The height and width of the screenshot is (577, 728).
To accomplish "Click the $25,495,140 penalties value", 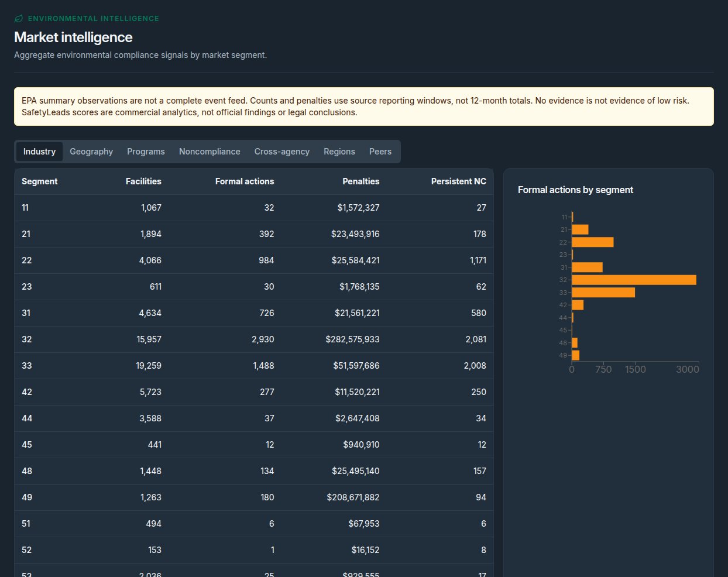I will [356, 471].
